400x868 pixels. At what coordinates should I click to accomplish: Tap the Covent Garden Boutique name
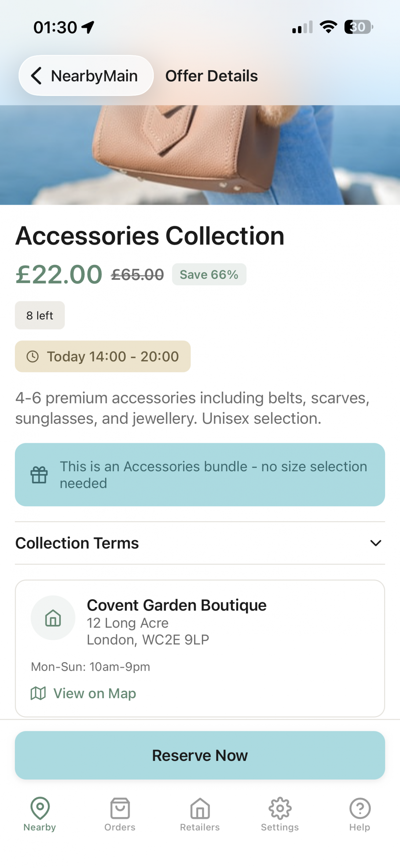pyautogui.click(x=176, y=605)
